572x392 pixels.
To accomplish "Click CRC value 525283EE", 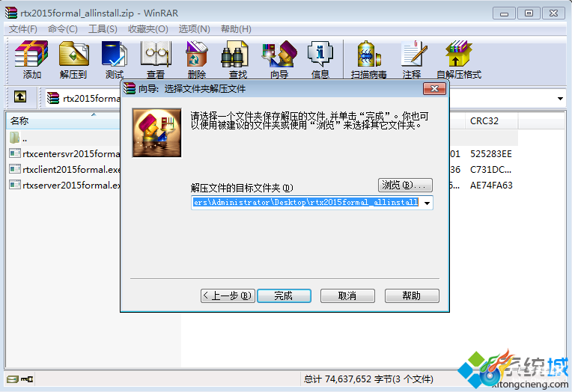I will pos(491,154).
